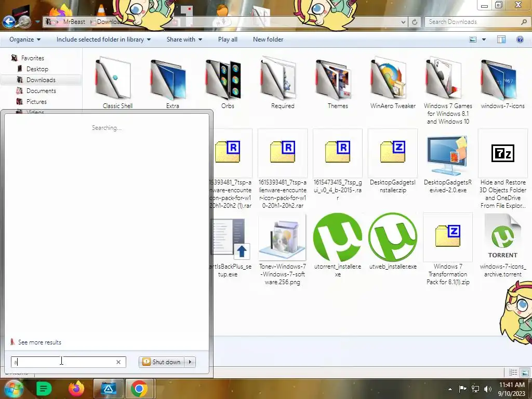Screen dimensions: 532x399
Task: Select Documents in navigation pane
Action: click(41, 90)
